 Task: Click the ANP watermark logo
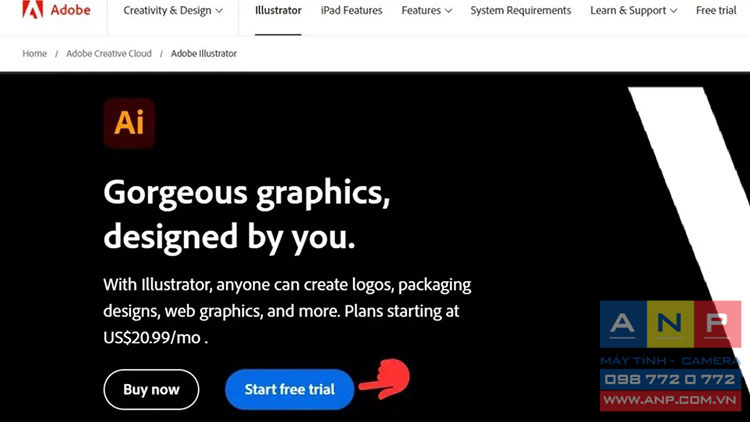(x=671, y=324)
